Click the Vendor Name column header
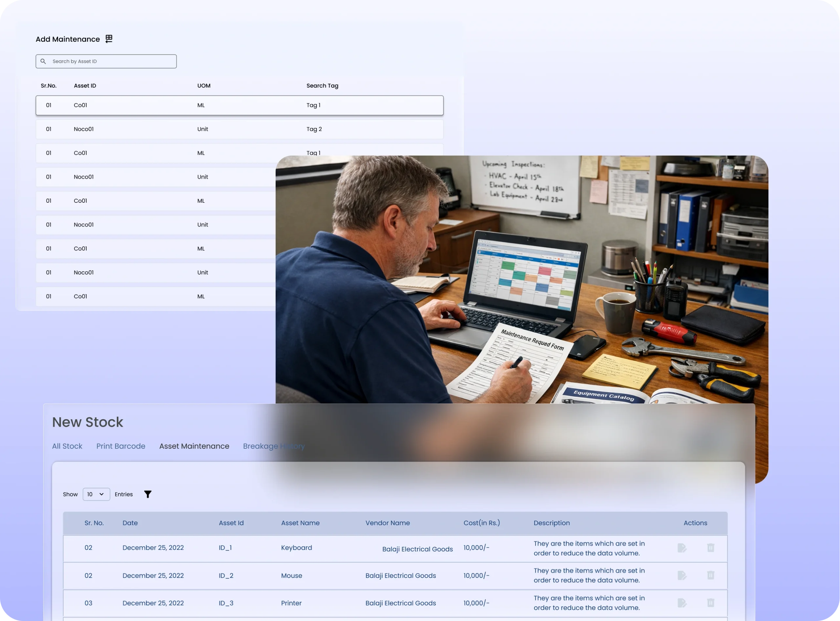Viewport: 840px width, 621px height. pos(387,523)
